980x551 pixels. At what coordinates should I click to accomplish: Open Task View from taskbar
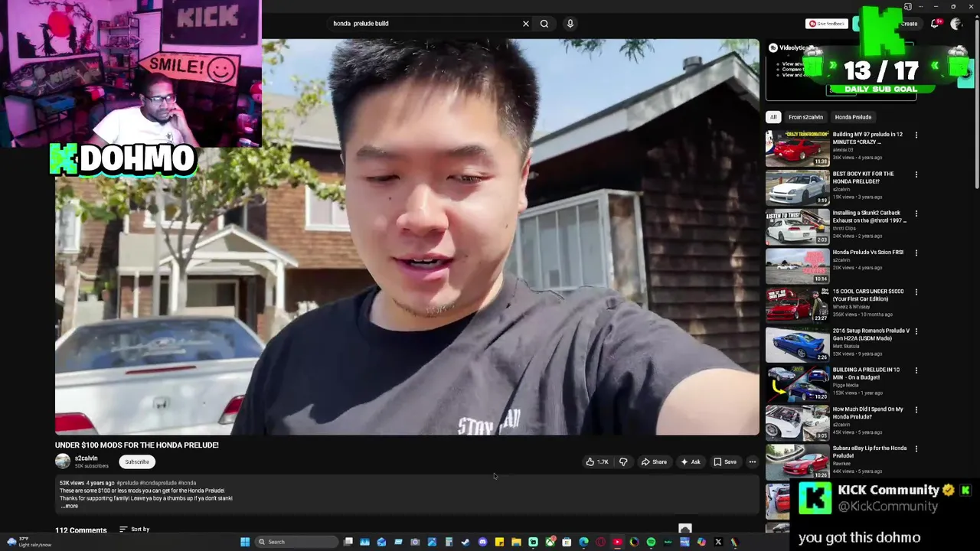[x=348, y=542]
